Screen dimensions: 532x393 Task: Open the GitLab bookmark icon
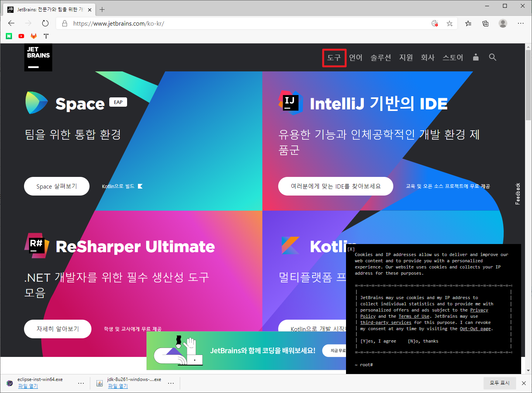(x=34, y=36)
